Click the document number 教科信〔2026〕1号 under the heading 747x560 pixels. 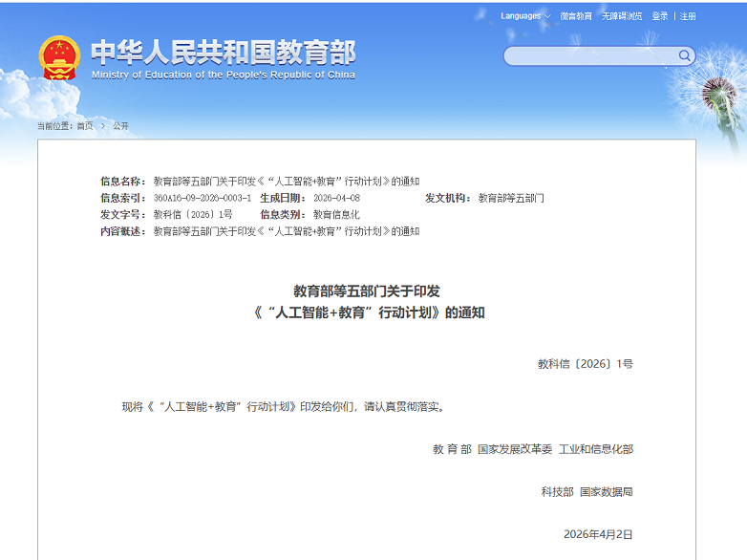click(x=585, y=364)
